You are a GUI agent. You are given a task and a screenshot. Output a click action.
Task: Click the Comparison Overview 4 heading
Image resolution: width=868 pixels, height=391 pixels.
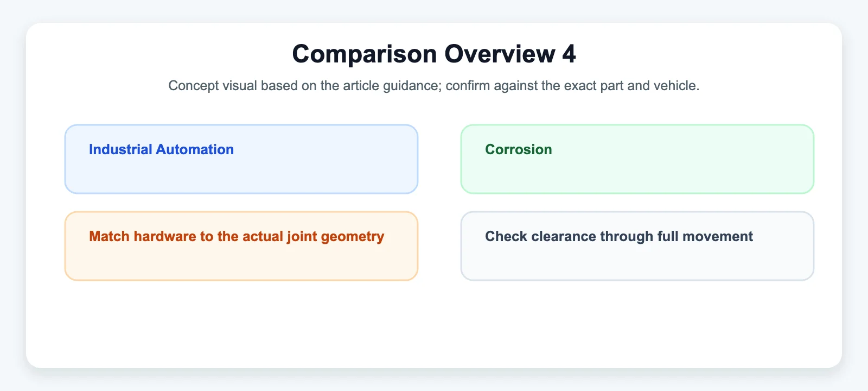434,54
